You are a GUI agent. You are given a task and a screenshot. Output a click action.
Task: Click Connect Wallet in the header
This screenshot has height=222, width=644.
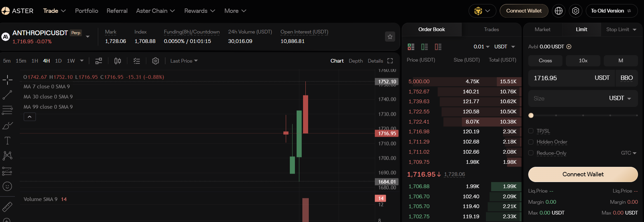tap(524, 11)
